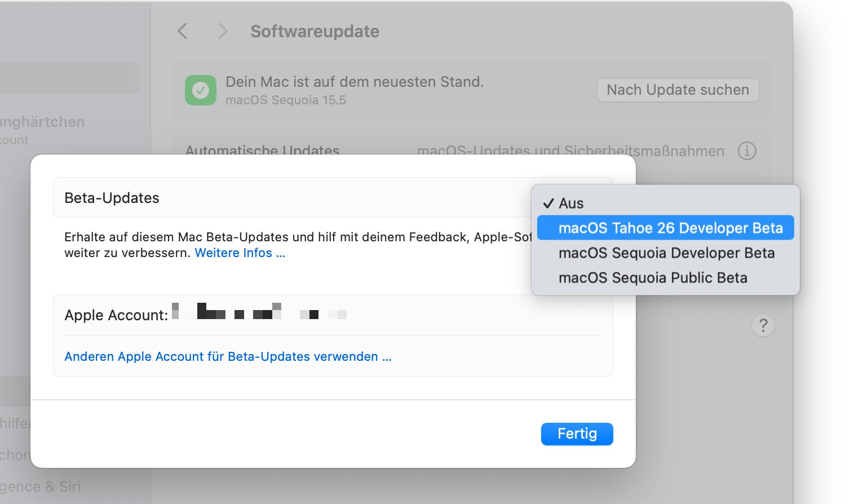Open the info icon for Automatische Updates
Image resolution: width=854 pixels, height=504 pixels.
[747, 151]
